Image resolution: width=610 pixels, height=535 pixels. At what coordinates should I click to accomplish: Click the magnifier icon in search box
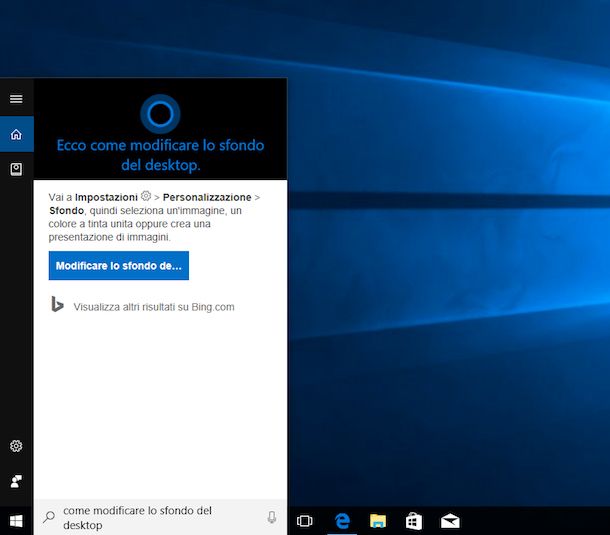[x=48, y=518]
